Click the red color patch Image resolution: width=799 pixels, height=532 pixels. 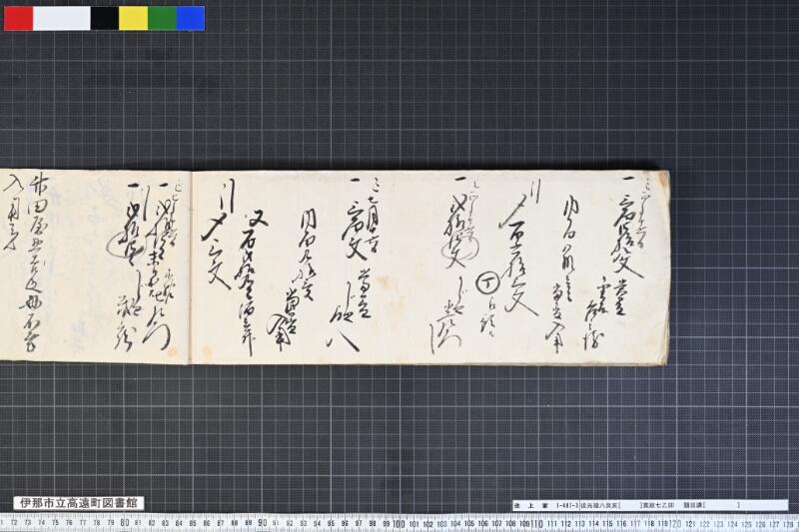pyautogui.click(x=18, y=18)
